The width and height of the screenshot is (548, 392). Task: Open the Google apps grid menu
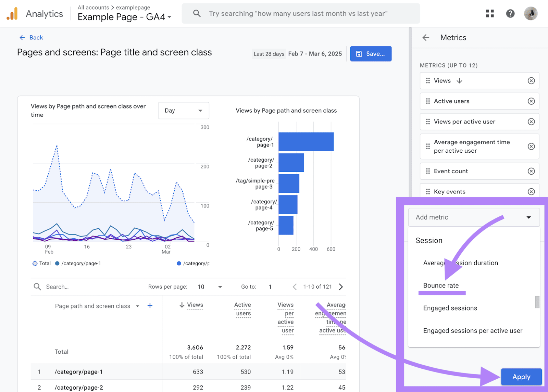[490, 13]
